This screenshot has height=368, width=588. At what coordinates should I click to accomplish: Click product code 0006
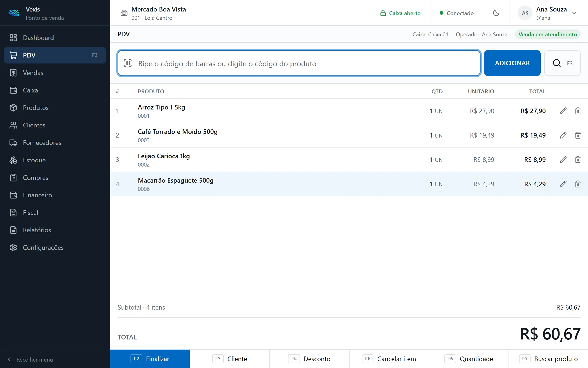click(144, 189)
